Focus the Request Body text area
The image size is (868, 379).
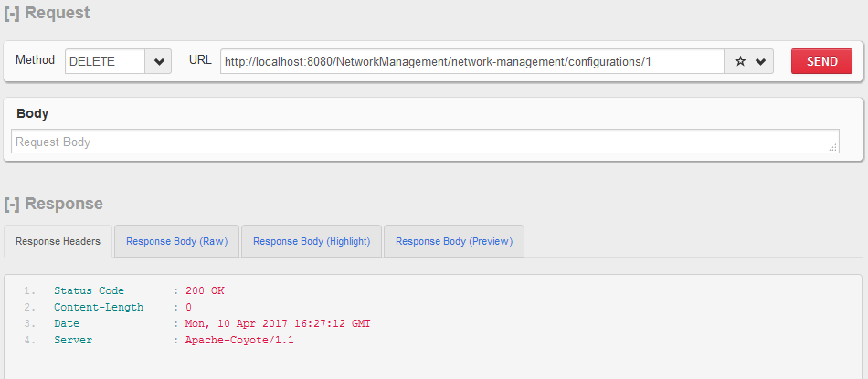(x=425, y=142)
